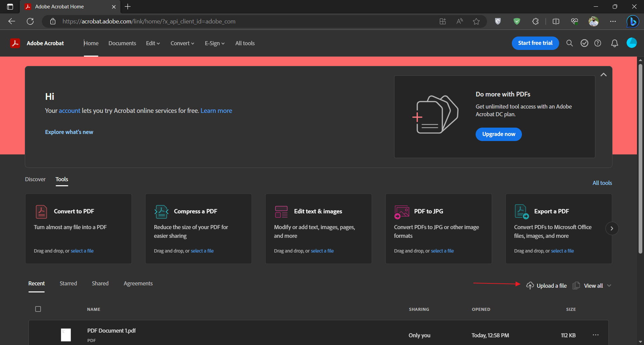Click the PDF to JPG tool icon
This screenshot has width=644, height=345.
[x=401, y=212]
